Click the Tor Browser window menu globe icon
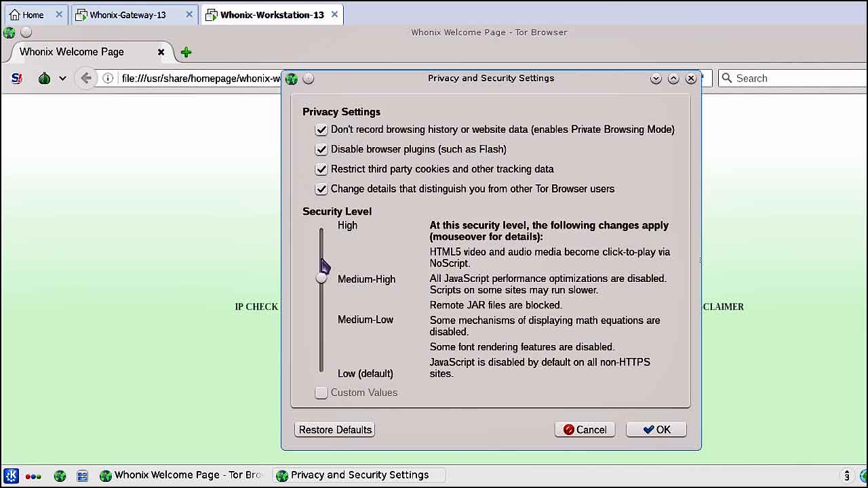Screen dimensions: 868x488 pyautogui.click(x=9, y=32)
